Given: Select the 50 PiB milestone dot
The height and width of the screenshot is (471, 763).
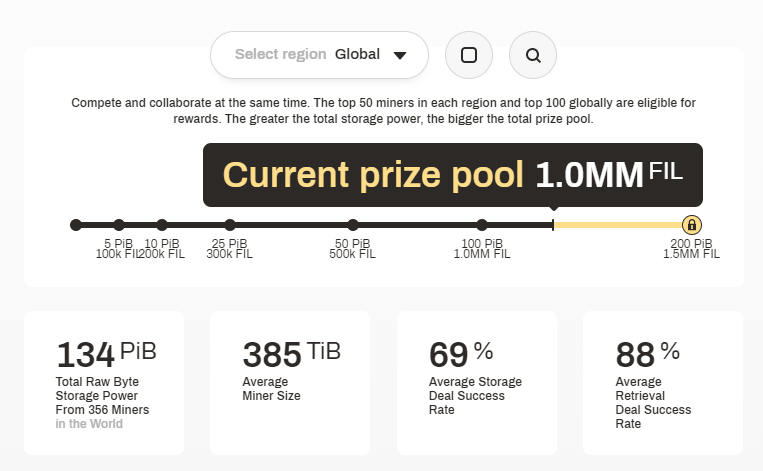Looking at the screenshot, I should (x=353, y=225).
